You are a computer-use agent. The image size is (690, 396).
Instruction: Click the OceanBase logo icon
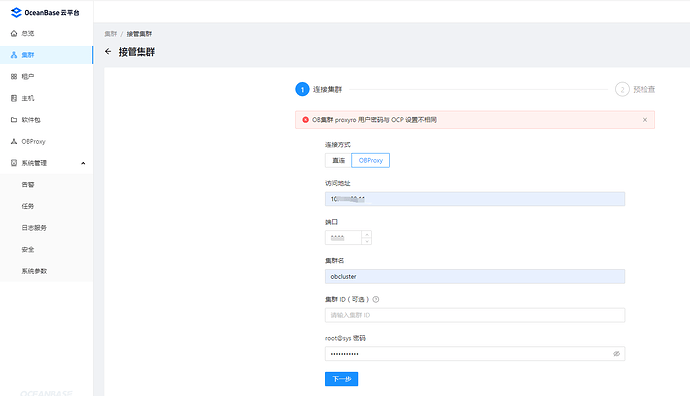16,12
